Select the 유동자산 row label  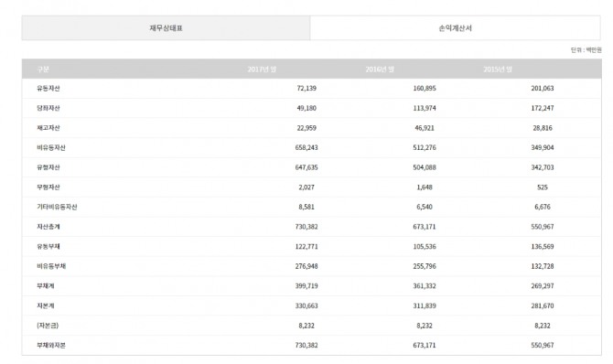tap(48, 89)
